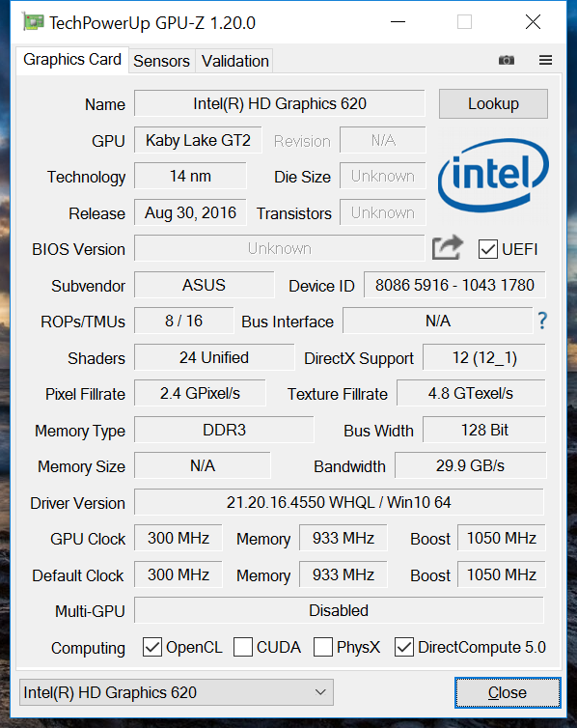Click the Bus Interface value N/A
This screenshot has height=728, width=577.
pyautogui.click(x=438, y=321)
